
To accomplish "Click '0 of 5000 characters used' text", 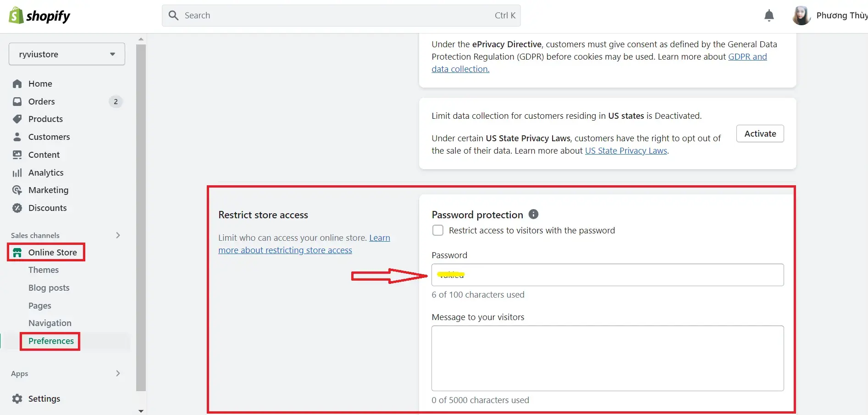I will (x=480, y=400).
